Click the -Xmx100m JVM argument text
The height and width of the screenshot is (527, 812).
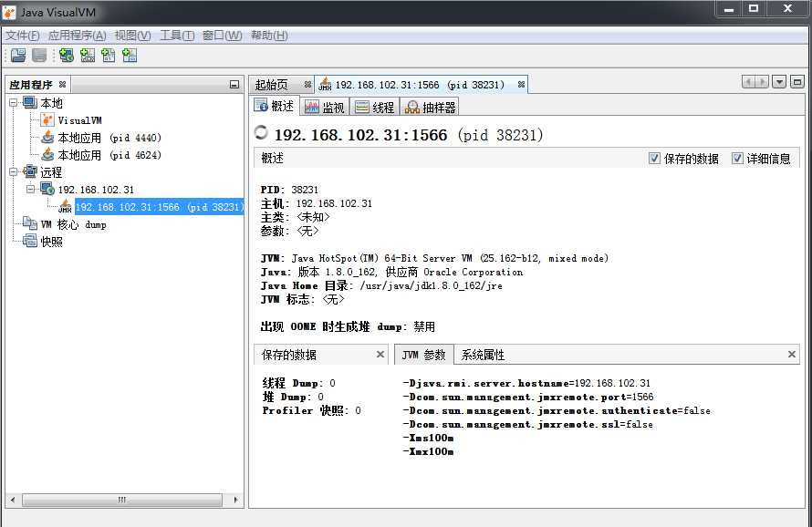tap(428, 451)
